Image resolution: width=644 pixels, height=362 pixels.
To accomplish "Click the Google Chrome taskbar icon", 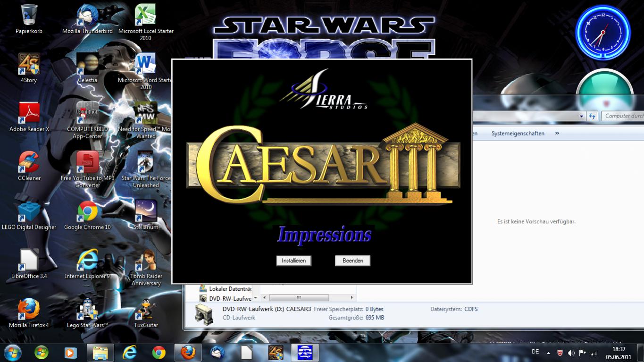I will [x=159, y=353].
